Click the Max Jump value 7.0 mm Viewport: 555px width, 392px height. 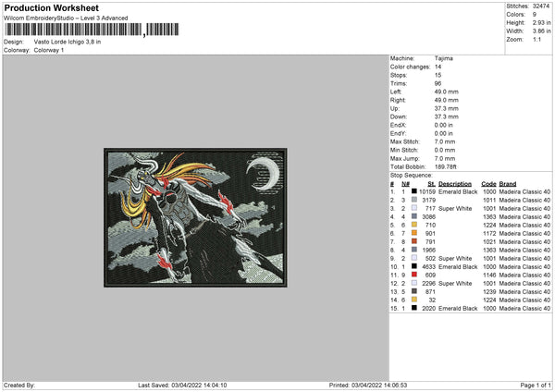click(x=445, y=158)
